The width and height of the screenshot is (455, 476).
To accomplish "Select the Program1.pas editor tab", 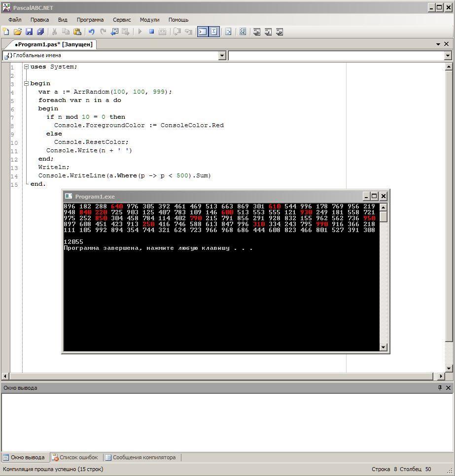I will 53,44.
